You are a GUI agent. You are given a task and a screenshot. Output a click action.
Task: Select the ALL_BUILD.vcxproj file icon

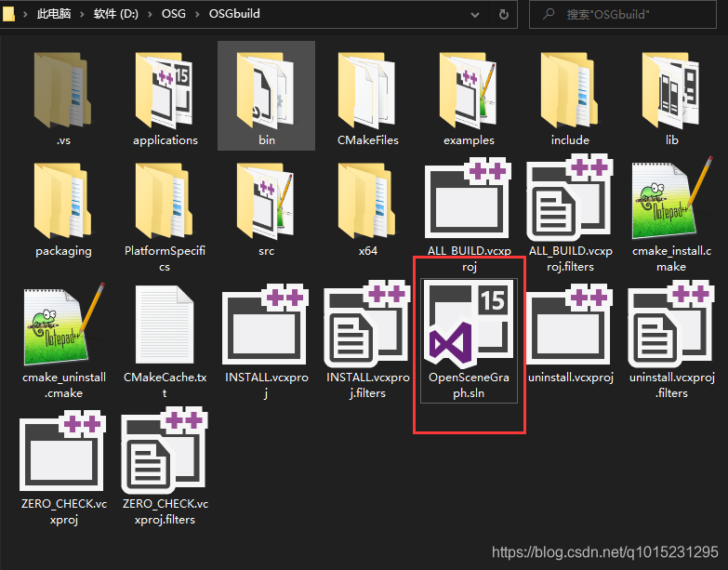(469, 198)
